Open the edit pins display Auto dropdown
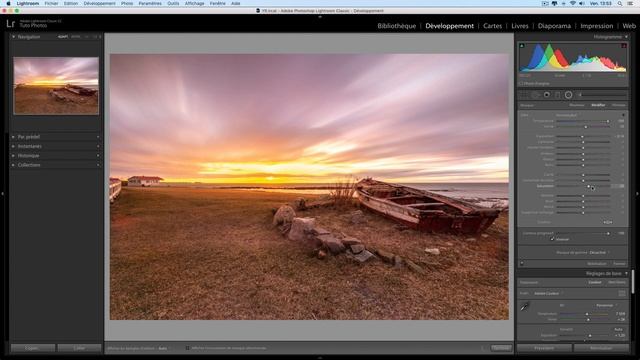640x360 pixels. point(163,349)
